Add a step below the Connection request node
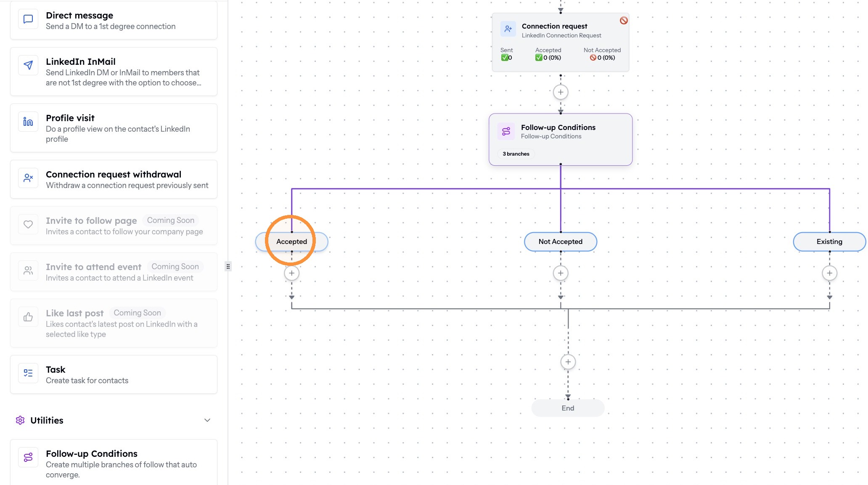Image resolution: width=868 pixels, height=485 pixels. 561,92
